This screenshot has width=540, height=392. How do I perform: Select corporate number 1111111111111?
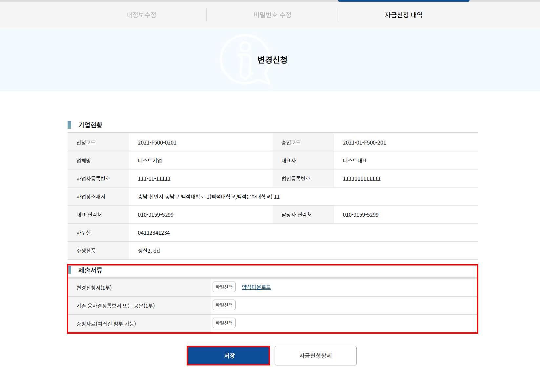pos(362,179)
